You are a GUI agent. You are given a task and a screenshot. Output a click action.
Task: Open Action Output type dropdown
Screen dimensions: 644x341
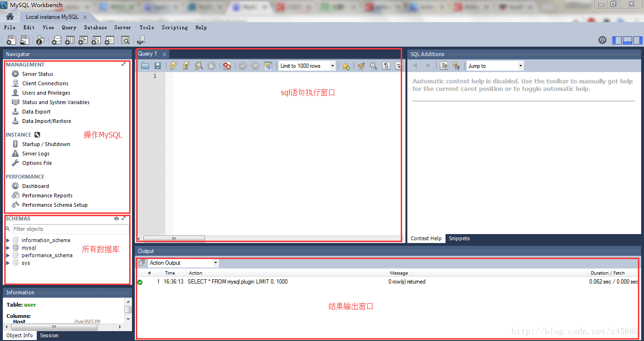click(x=183, y=263)
